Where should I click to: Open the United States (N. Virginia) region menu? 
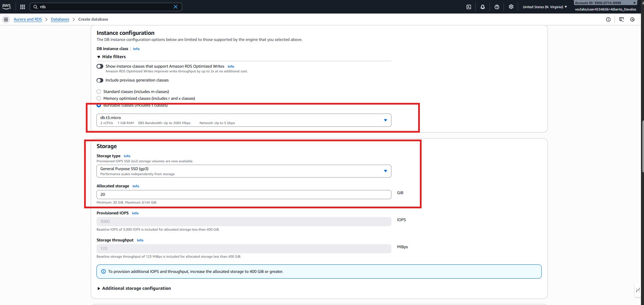tap(544, 7)
